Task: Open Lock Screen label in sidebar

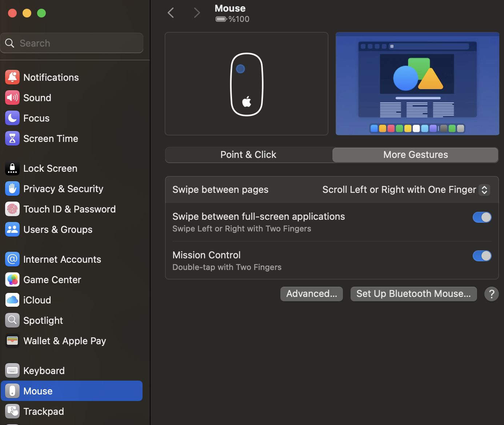Action: pos(50,168)
